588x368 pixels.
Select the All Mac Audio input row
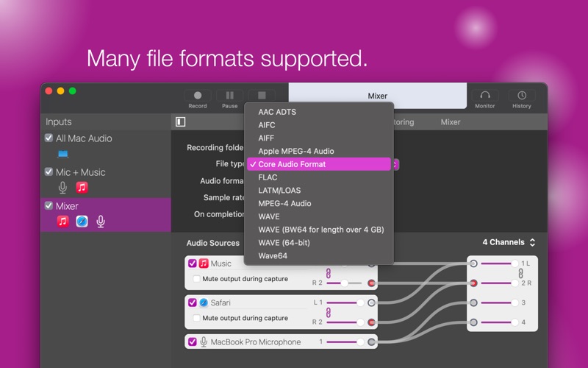click(106, 146)
